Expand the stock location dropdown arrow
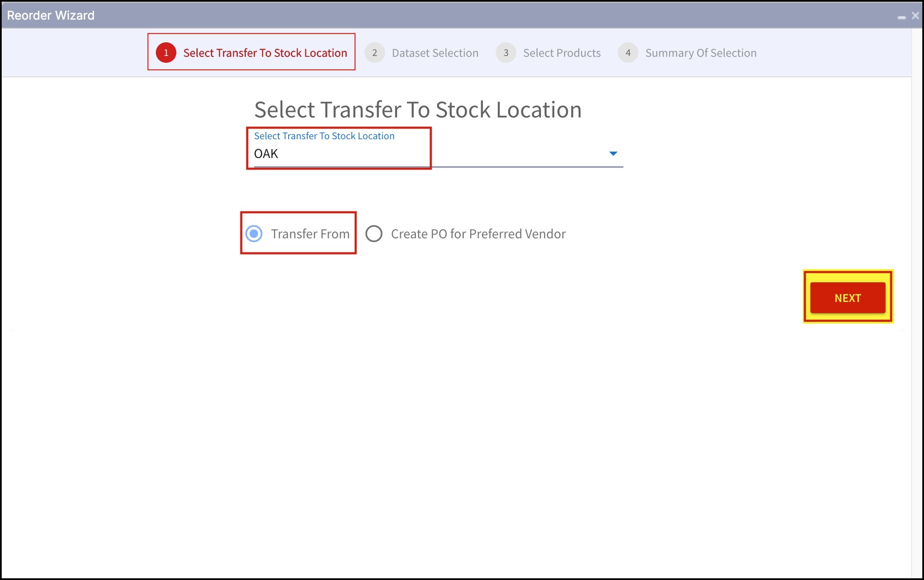Image resolution: width=924 pixels, height=580 pixels. pyautogui.click(x=613, y=153)
